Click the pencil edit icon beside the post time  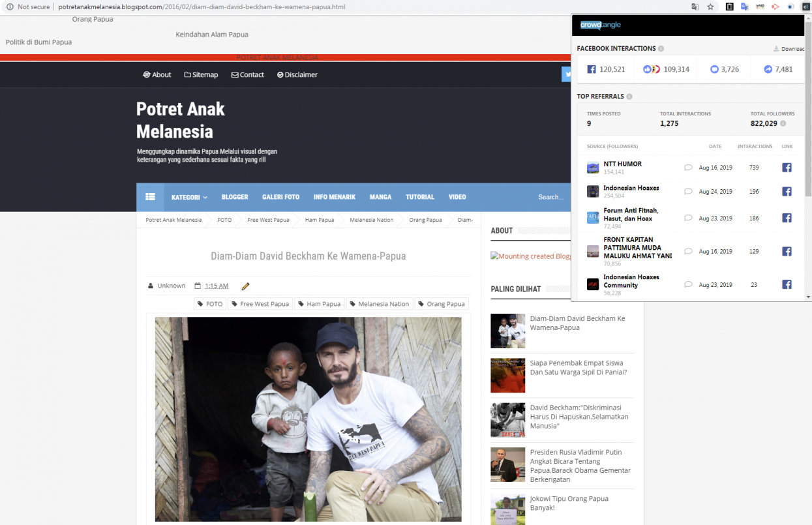(245, 286)
